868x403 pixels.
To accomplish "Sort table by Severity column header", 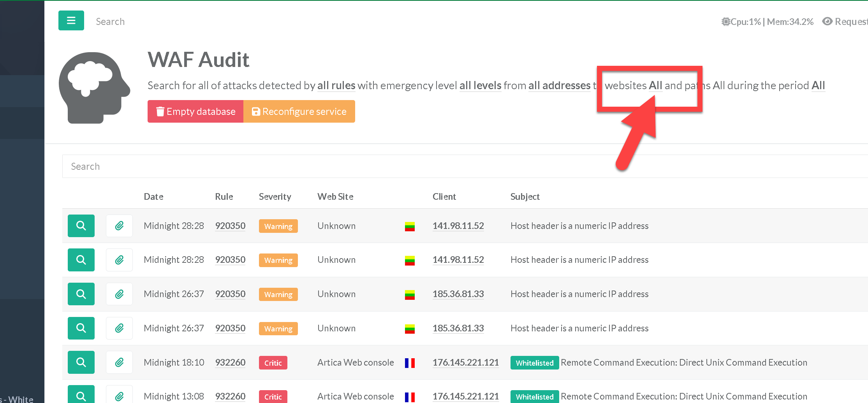I will click(275, 197).
